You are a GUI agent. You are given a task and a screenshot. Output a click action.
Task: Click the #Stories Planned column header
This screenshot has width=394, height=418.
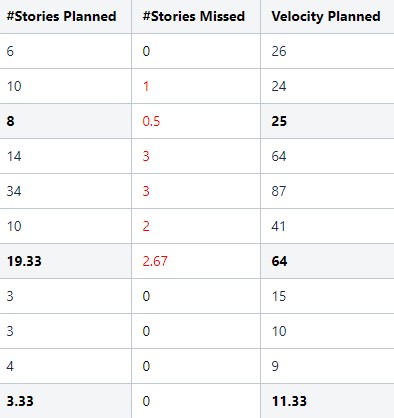[x=62, y=16]
